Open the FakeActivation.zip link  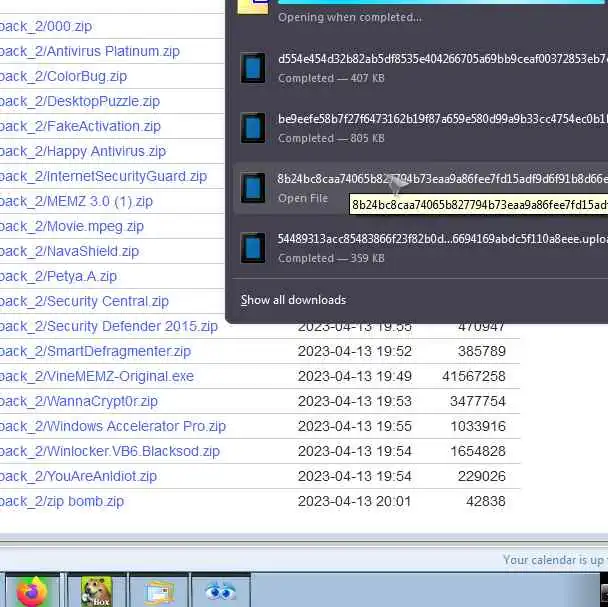80,126
